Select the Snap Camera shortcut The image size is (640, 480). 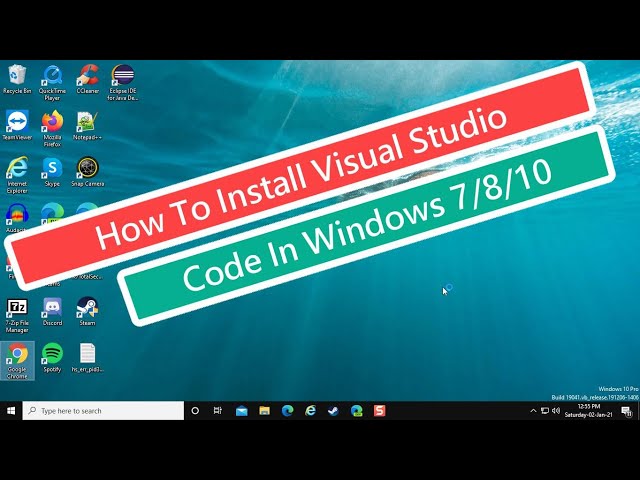coord(87,172)
